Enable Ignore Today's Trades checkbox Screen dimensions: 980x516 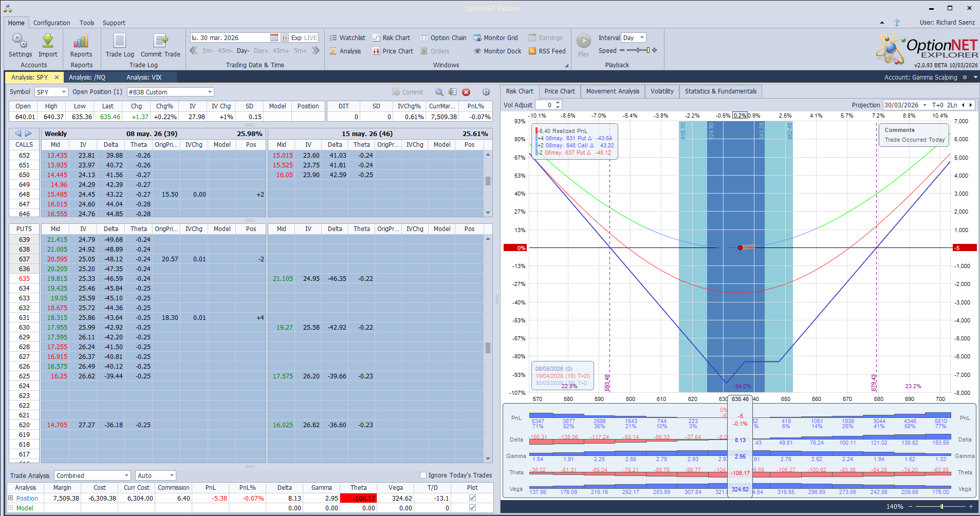423,475
